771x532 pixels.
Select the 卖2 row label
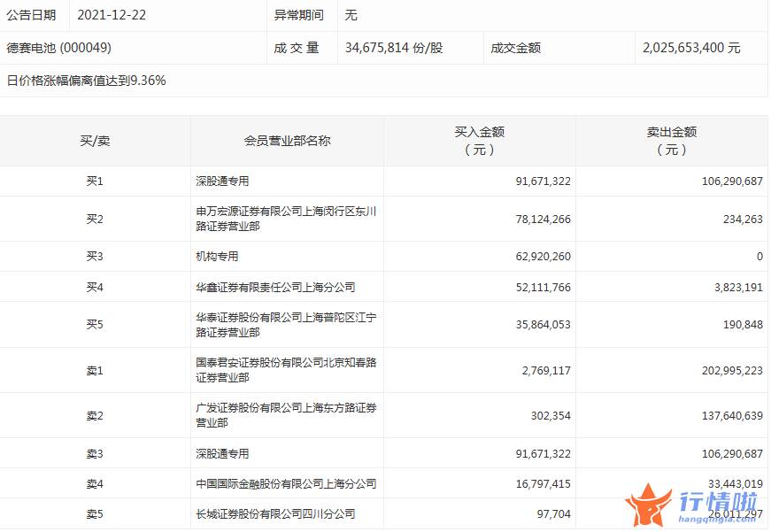coord(95,416)
